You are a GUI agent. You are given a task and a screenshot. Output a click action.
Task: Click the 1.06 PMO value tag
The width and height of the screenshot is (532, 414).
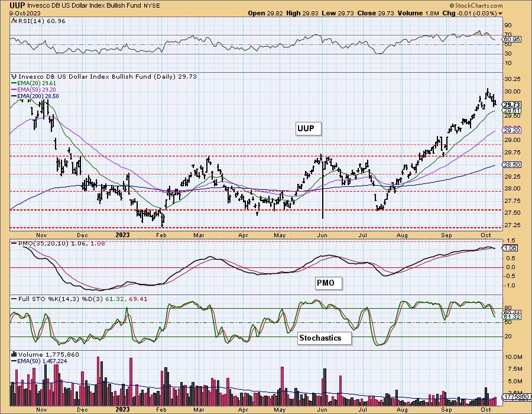[510, 248]
